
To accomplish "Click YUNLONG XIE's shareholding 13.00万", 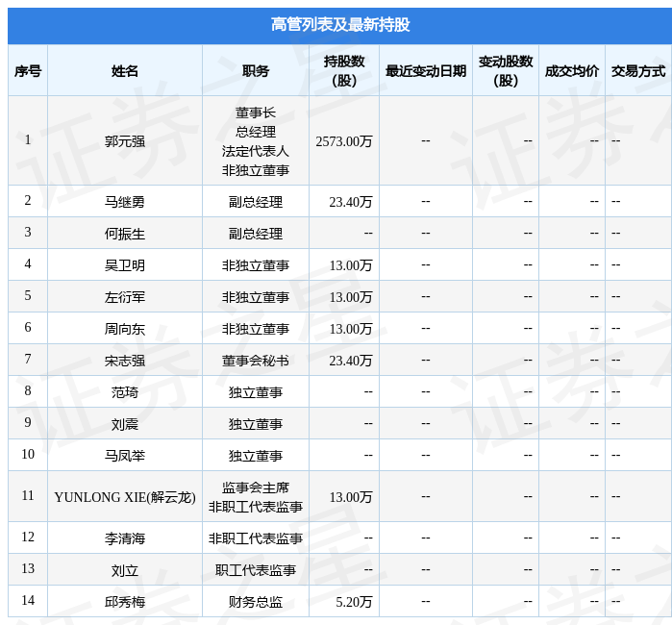I will [x=351, y=497].
